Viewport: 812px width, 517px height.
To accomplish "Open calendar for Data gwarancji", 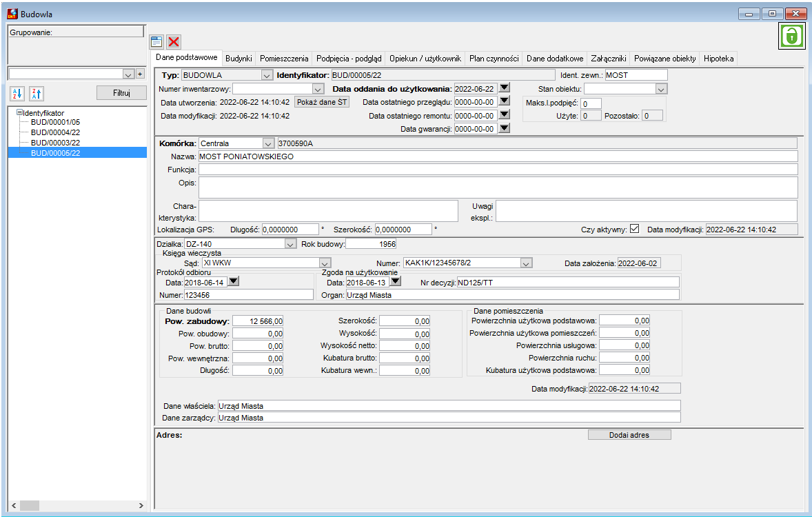I will pos(504,128).
